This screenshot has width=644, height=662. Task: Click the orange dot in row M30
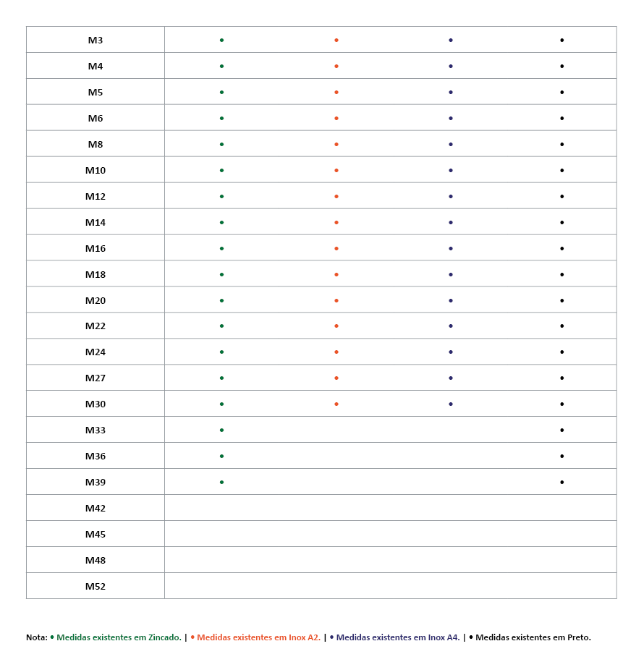(336, 404)
